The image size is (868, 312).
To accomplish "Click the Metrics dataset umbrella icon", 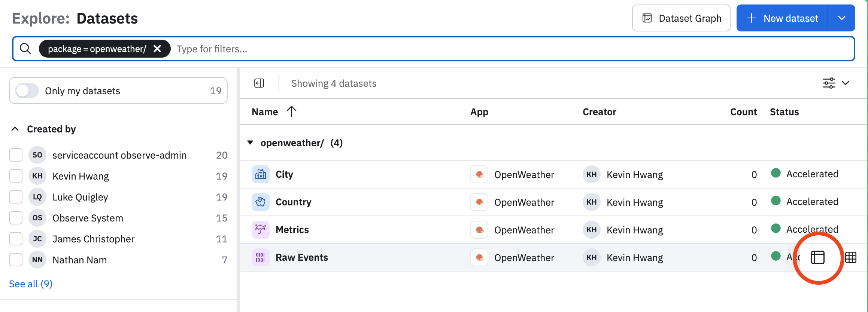I will [x=260, y=230].
